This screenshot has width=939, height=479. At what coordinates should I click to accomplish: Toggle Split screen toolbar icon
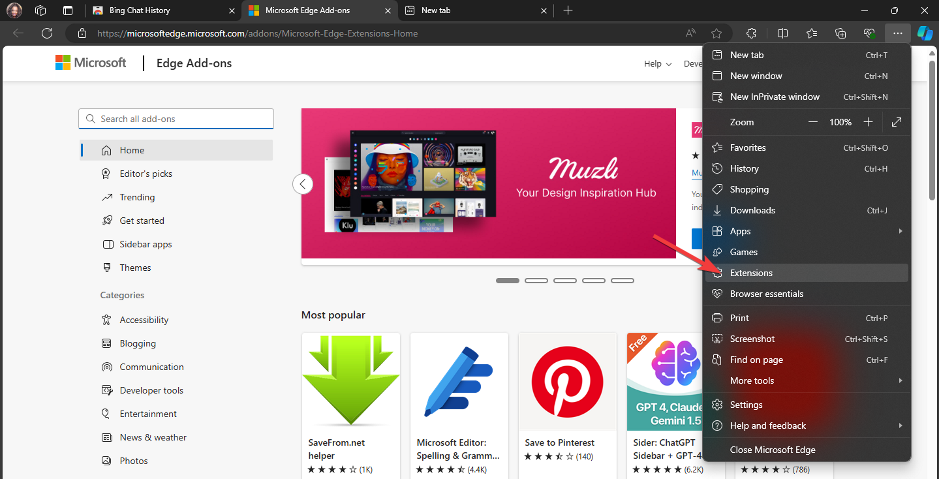coord(782,34)
